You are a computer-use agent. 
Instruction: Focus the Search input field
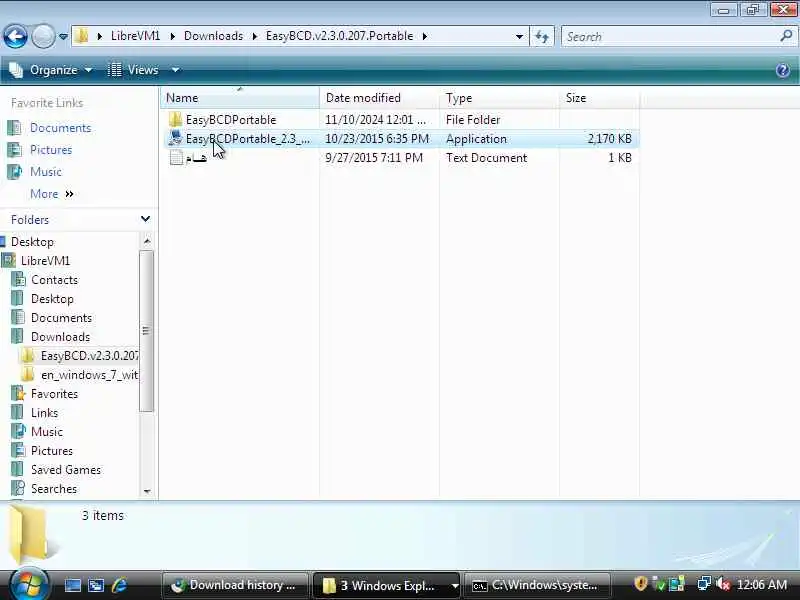[x=671, y=37]
